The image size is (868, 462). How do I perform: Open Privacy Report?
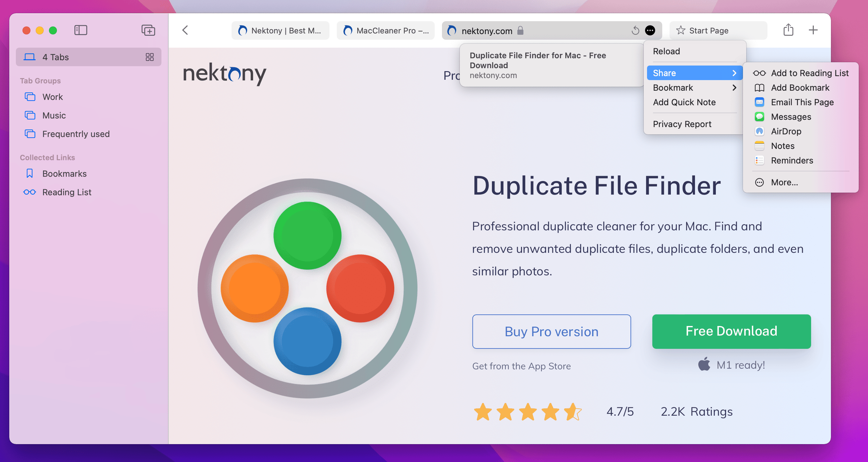pos(695,124)
